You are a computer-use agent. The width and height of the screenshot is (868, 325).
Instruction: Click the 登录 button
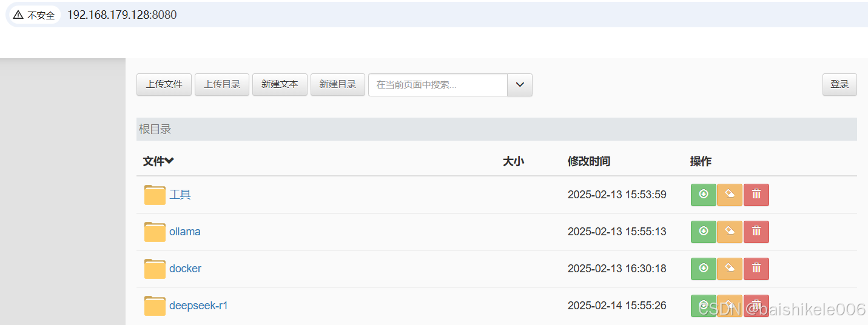point(839,84)
